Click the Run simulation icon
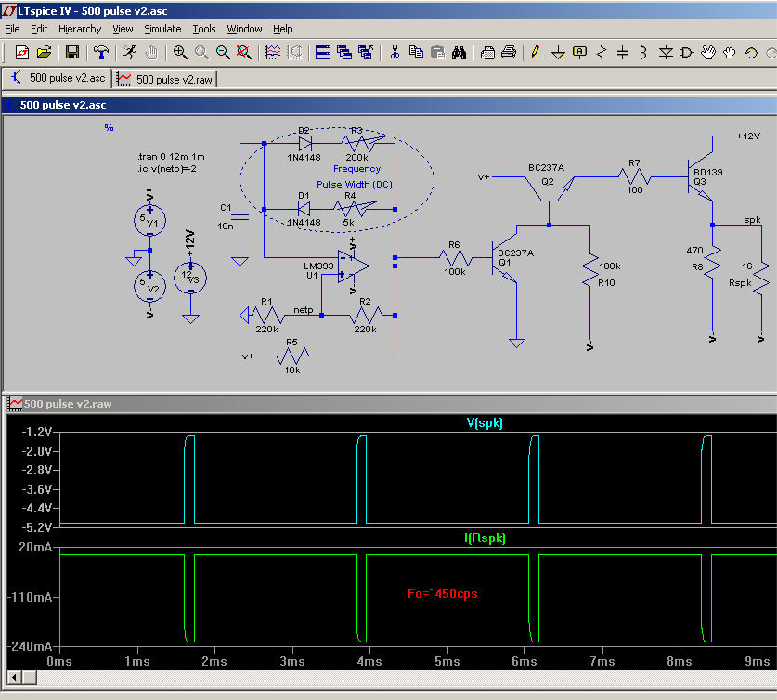Screen dimensions: 777x700 [x=129, y=53]
